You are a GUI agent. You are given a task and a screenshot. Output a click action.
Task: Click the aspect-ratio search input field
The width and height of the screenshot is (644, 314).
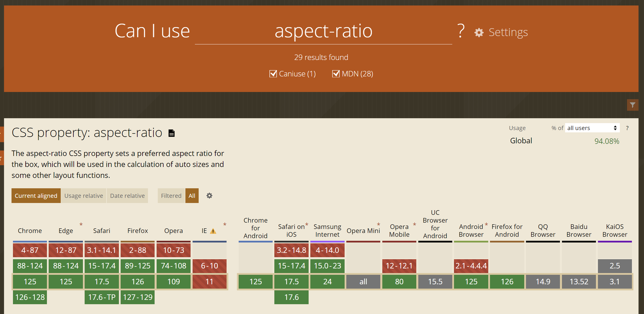click(x=323, y=31)
